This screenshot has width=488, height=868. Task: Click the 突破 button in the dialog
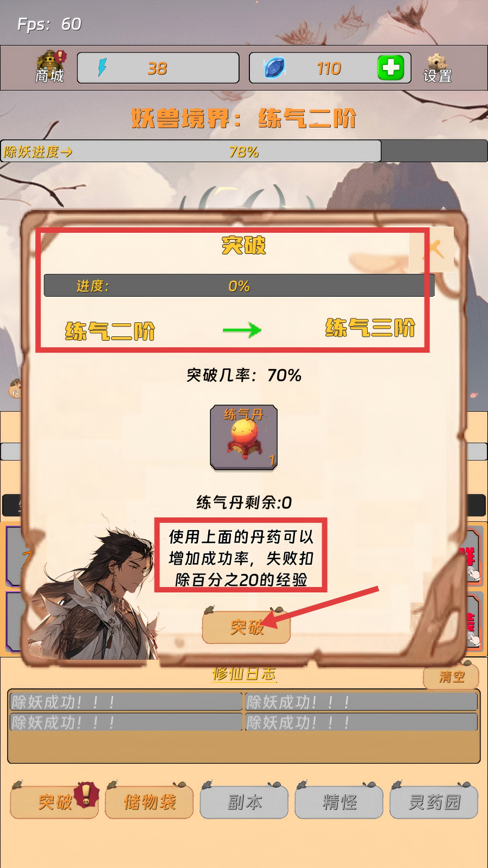(x=246, y=627)
